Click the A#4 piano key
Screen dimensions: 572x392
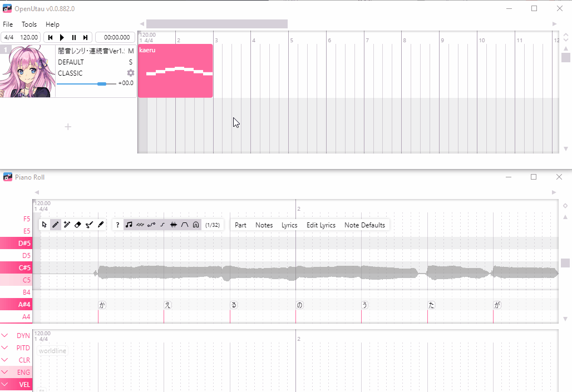[16, 304]
